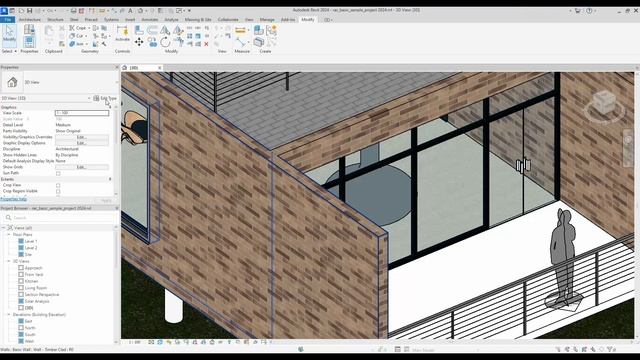Screen dimensions: 640x360
Task: Collapse the 3D Views tree node
Action: tap(9, 261)
